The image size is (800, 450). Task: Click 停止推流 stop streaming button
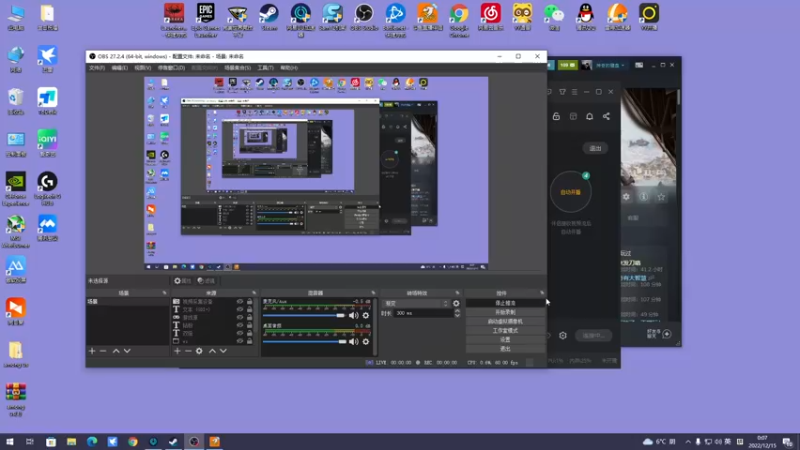click(x=505, y=303)
